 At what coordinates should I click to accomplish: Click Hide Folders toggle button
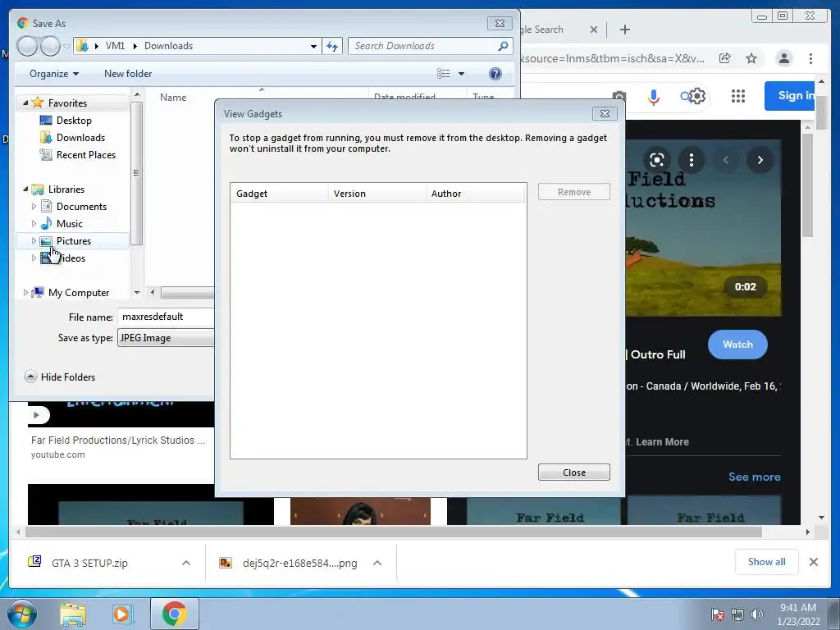(60, 377)
